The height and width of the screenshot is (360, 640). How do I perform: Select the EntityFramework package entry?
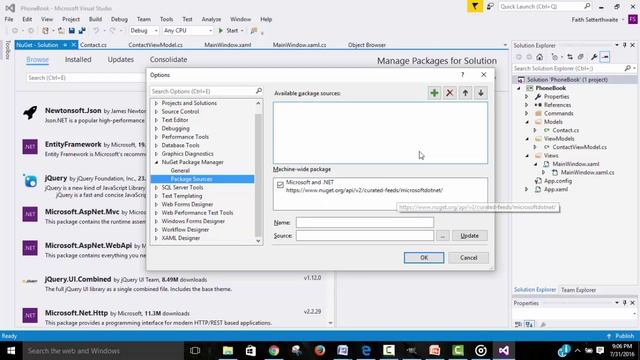(84, 149)
